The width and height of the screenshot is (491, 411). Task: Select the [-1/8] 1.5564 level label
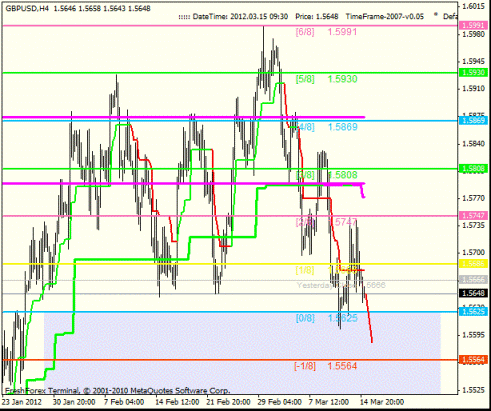coord(325,366)
